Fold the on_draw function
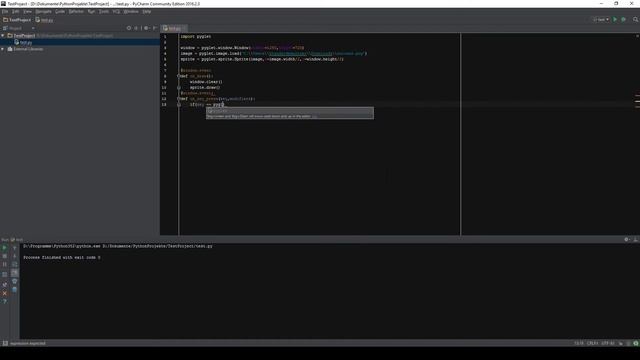 [179, 76]
